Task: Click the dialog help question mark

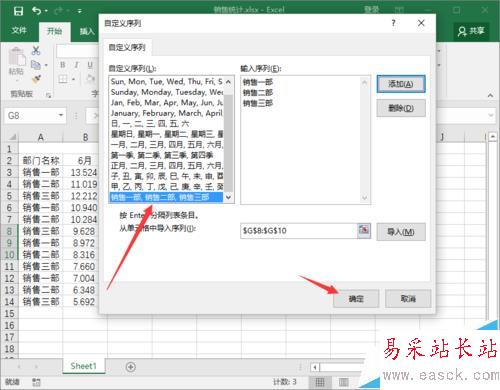Action: click(x=393, y=23)
